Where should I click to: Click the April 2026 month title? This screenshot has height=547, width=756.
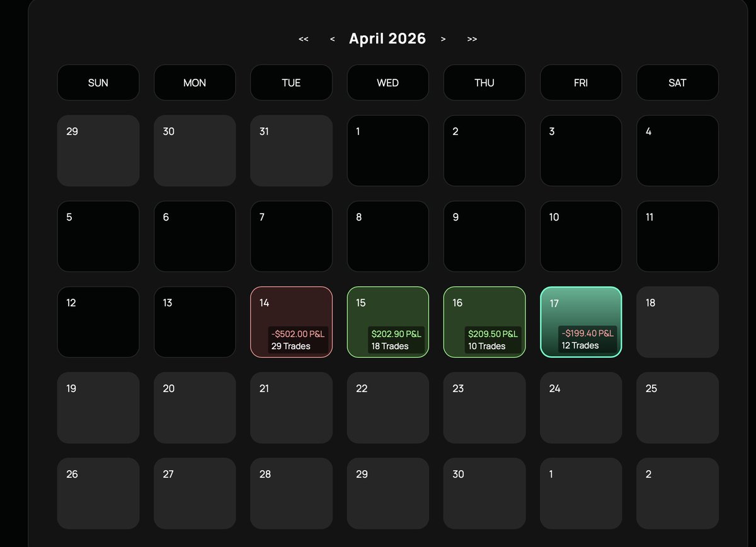pyautogui.click(x=387, y=38)
